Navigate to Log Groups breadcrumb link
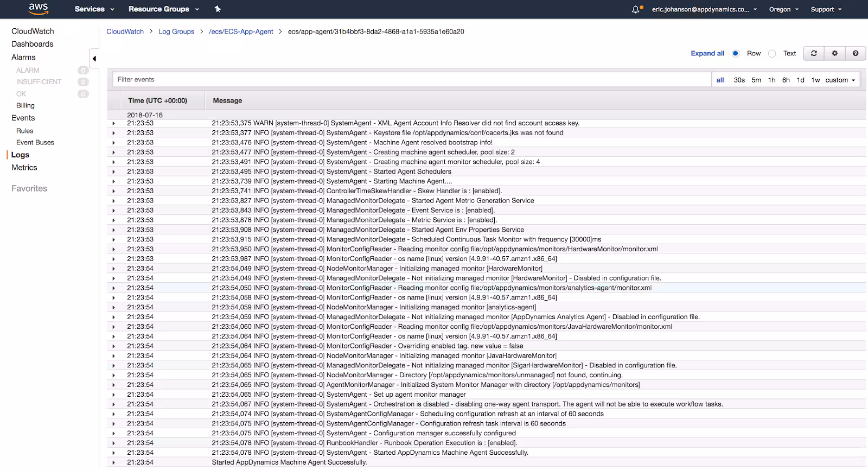The height and width of the screenshot is (470, 868). [x=176, y=31]
